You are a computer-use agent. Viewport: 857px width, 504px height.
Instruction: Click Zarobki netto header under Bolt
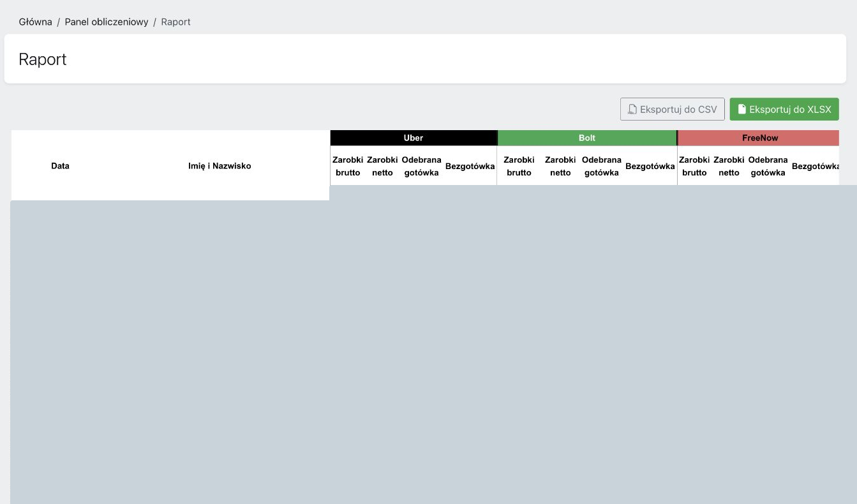click(560, 166)
